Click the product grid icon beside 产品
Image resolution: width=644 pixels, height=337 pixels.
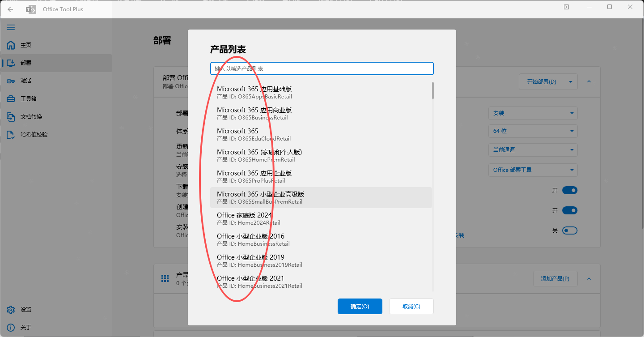click(165, 278)
